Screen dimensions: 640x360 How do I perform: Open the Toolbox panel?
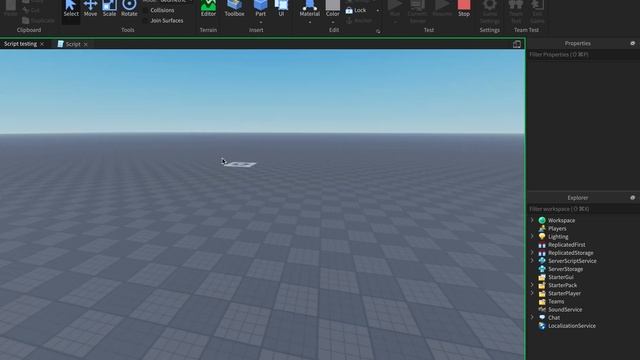point(234,8)
